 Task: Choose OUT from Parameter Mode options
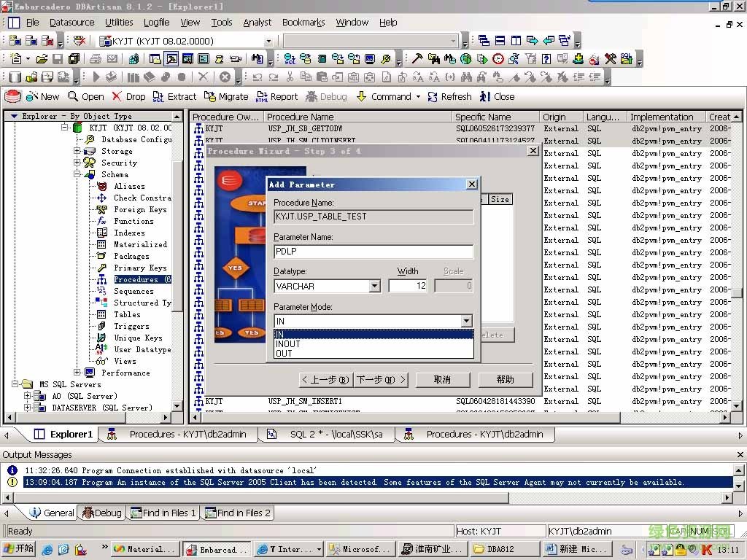click(x=284, y=354)
